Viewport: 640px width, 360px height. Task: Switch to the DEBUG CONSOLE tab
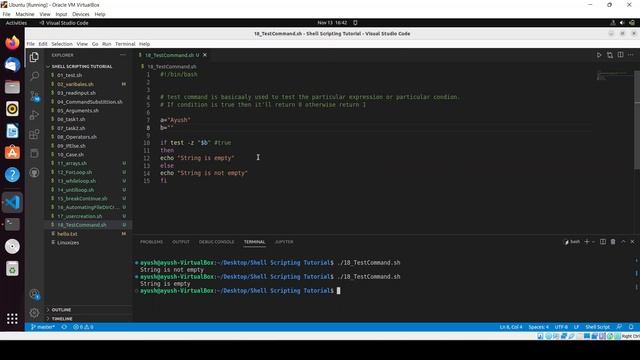[x=217, y=242]
